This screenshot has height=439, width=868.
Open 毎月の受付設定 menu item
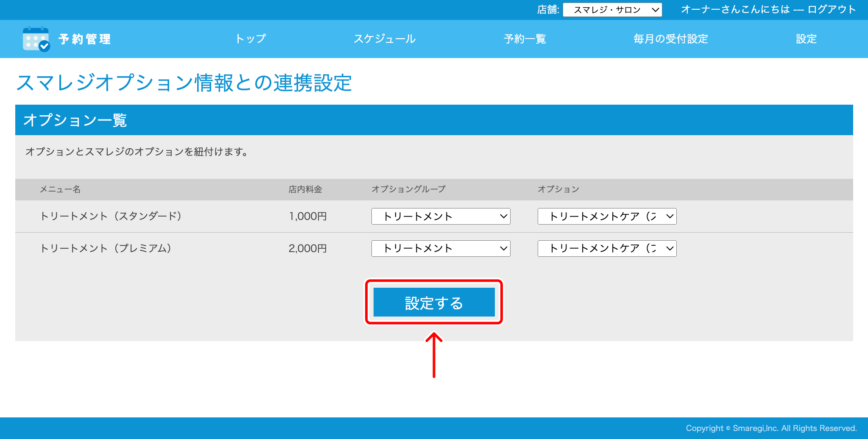(x=670, y=39)
